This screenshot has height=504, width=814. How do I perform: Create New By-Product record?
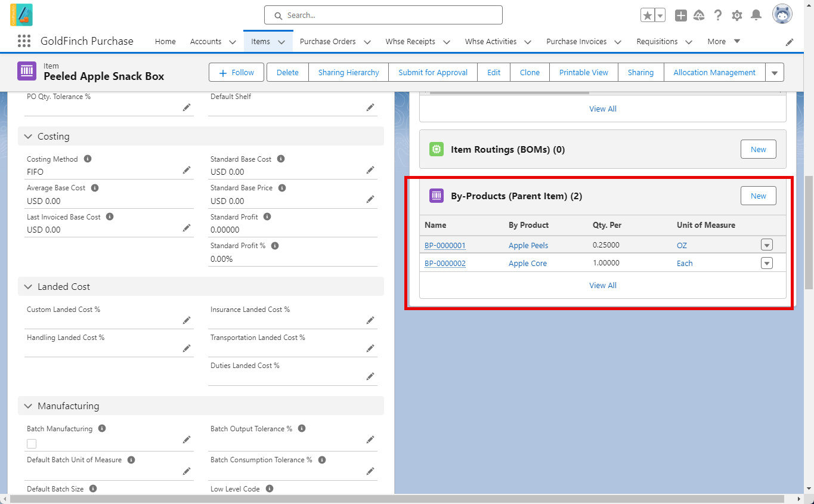pos(759,196)
